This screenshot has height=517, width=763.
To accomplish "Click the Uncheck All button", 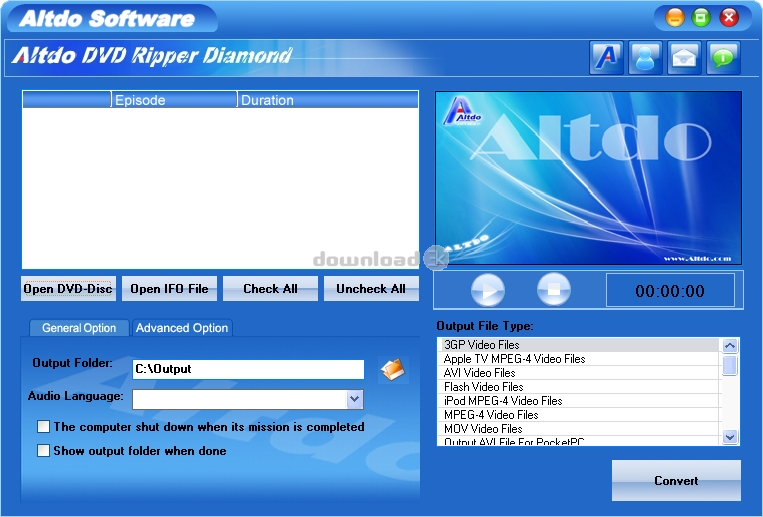I will coord(371,289).
